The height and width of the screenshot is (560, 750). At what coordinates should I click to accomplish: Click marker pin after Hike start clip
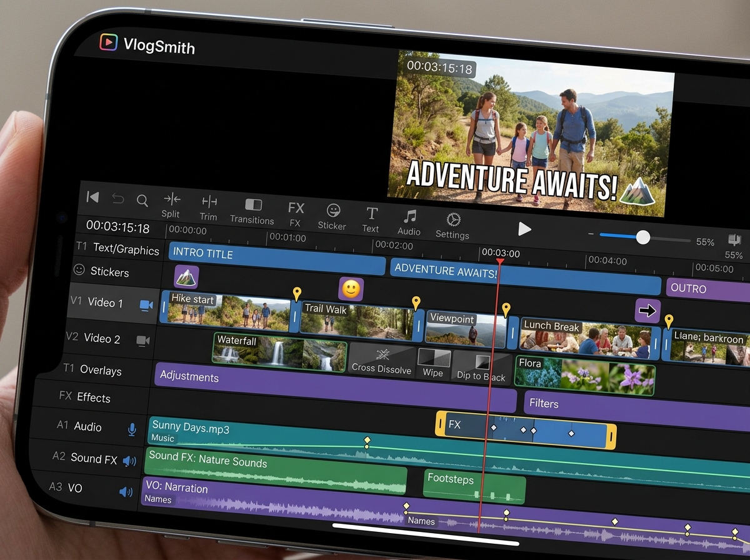click(x=297, y=294)
